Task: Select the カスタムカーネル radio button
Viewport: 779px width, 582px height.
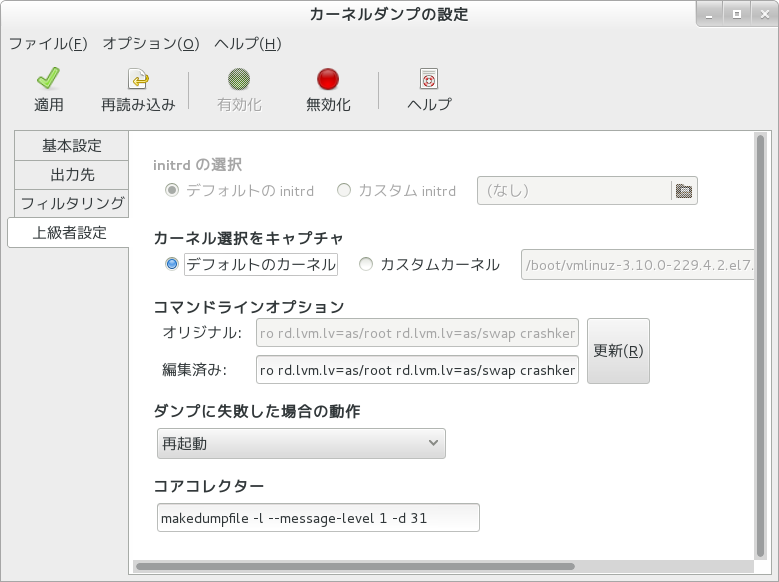Action: [x=366, y=265]
